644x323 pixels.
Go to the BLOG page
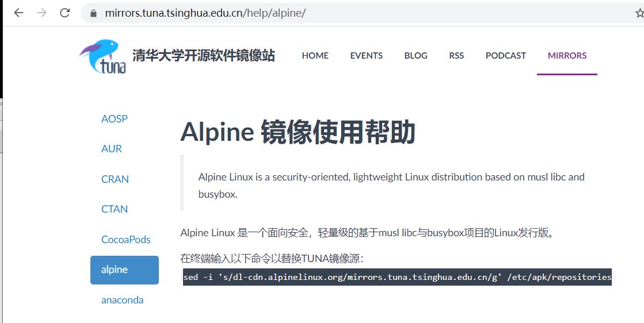[416, 56]
